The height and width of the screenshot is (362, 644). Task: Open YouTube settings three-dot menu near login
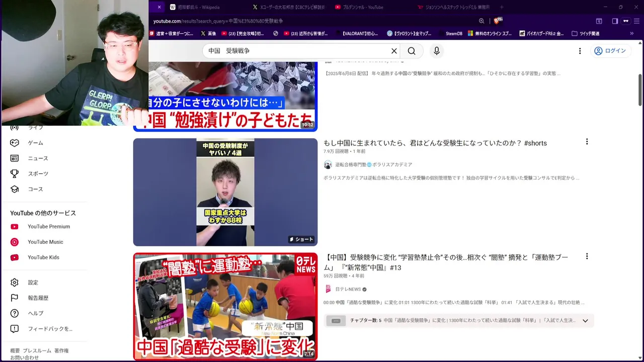580,51
